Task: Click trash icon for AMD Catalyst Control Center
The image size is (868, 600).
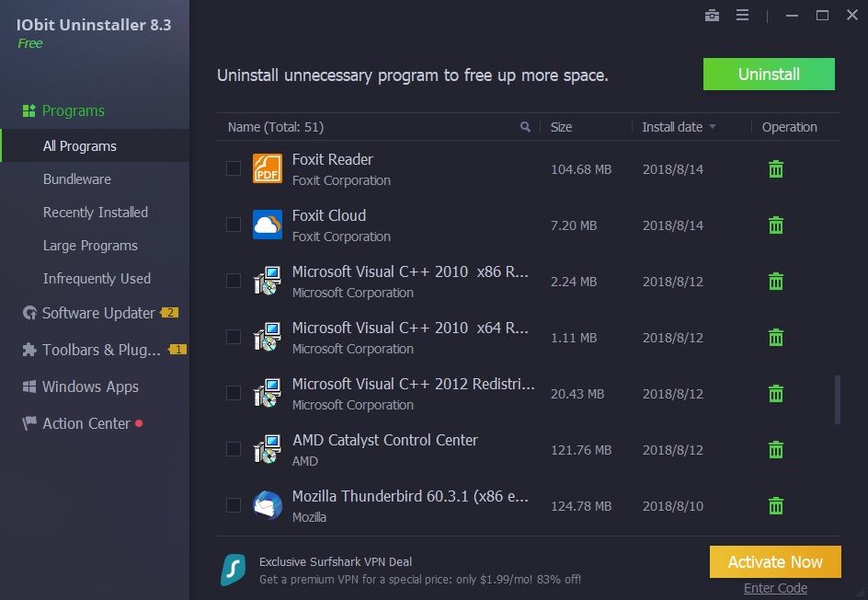Action: (776, 449)
